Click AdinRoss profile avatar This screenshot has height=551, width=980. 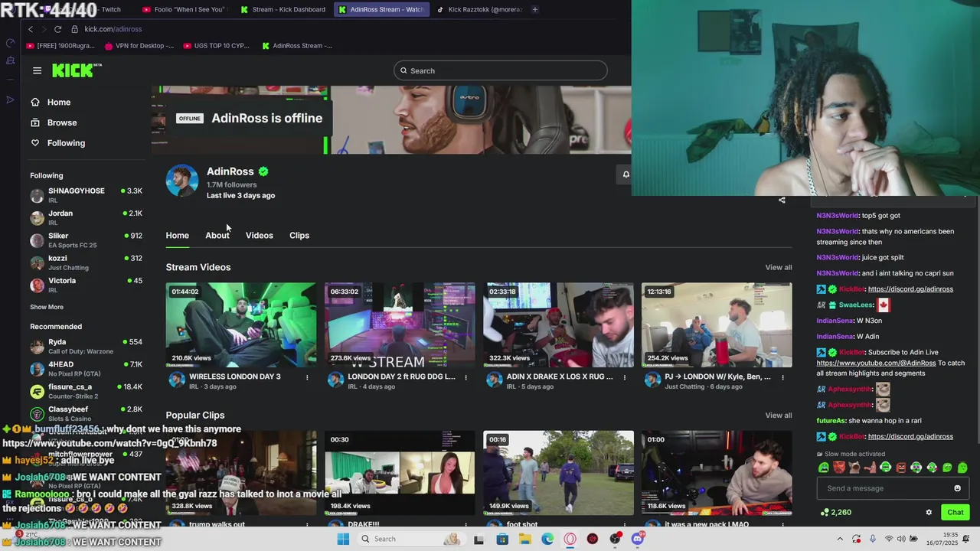pos(182,181)
